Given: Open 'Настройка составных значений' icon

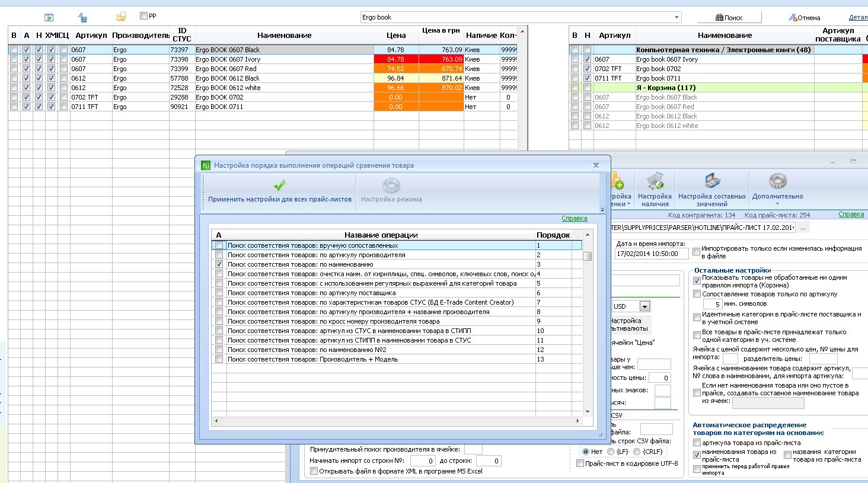Looking at the screenshot, I should (712, 181).
